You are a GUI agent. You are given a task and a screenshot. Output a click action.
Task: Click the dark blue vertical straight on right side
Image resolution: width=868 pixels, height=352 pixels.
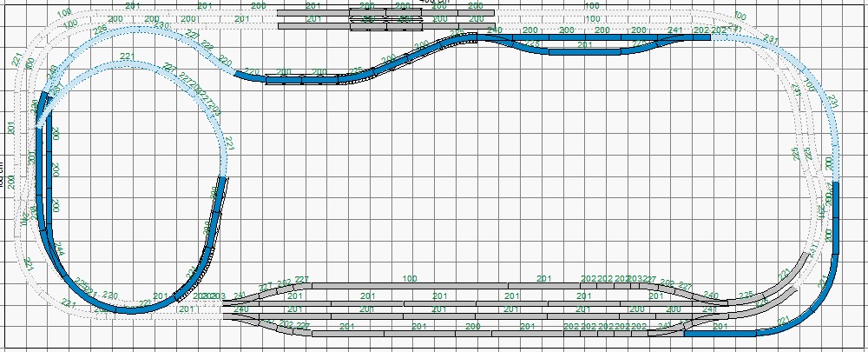pyautogui.click(x=837, y=213)
